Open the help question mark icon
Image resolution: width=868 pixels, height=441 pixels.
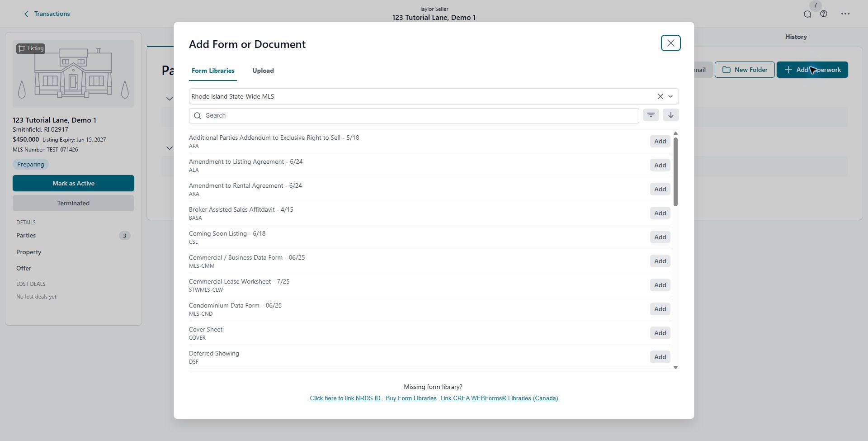click(x=824, y=14)
